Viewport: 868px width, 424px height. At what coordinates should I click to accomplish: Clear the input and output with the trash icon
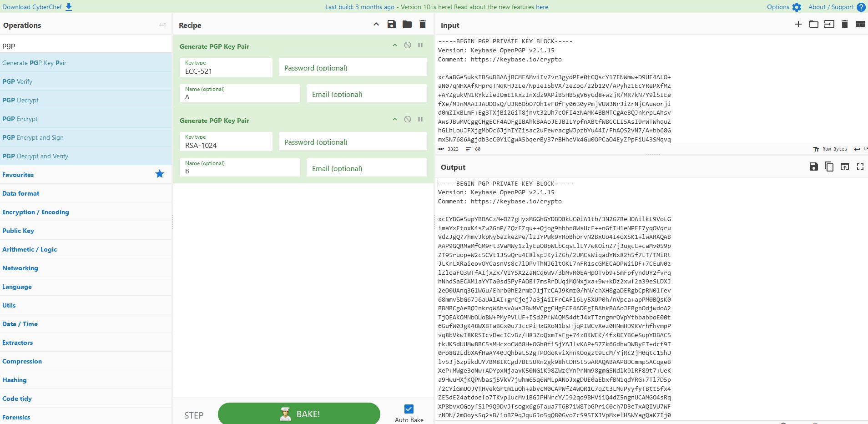845,24
